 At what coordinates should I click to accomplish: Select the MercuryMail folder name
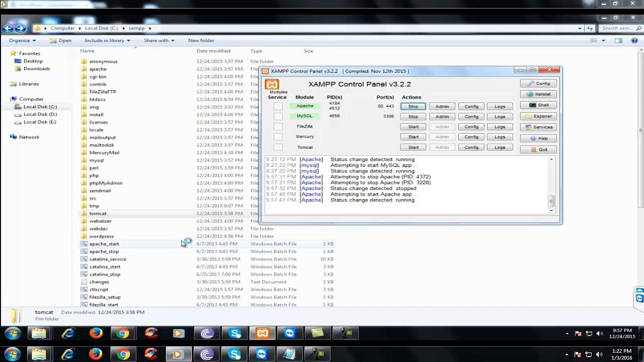pyautogui.click(x=104, y=153)
